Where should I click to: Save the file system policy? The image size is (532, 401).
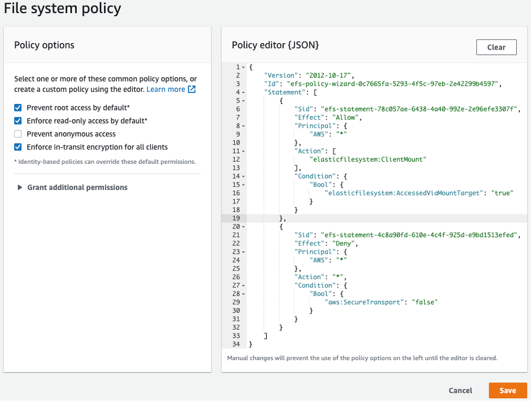(x=507, y=391)
